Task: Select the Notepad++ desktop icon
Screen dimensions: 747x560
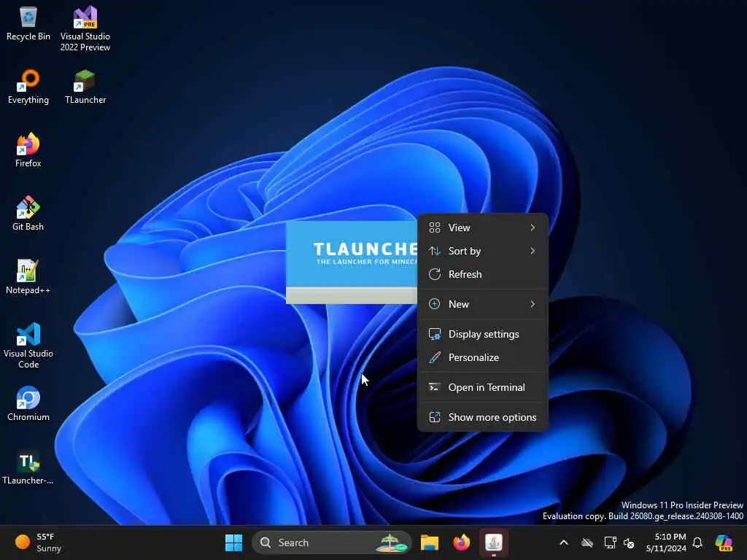Action: click(x=28, y=277)
